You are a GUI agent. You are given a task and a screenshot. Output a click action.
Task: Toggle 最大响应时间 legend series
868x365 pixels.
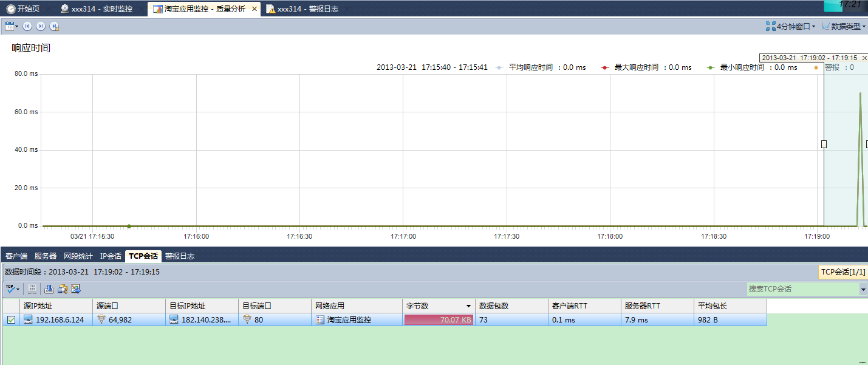646,67
